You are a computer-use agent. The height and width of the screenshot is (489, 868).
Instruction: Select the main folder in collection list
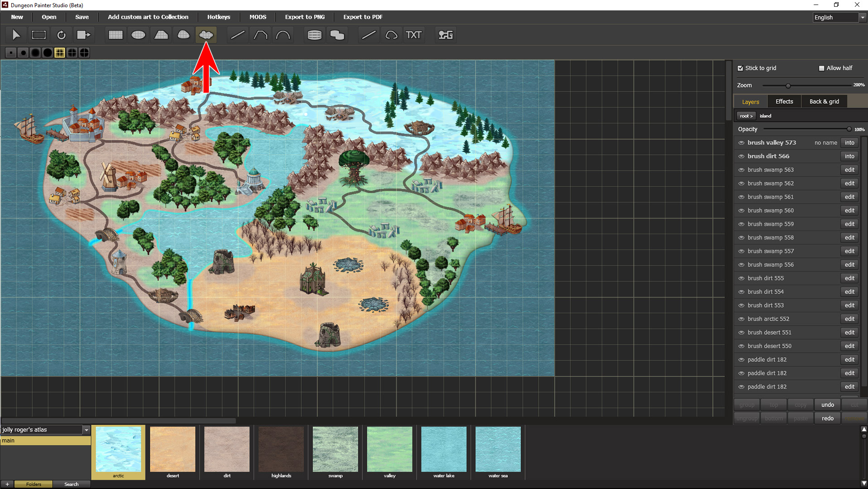click(x=45, y=441)
